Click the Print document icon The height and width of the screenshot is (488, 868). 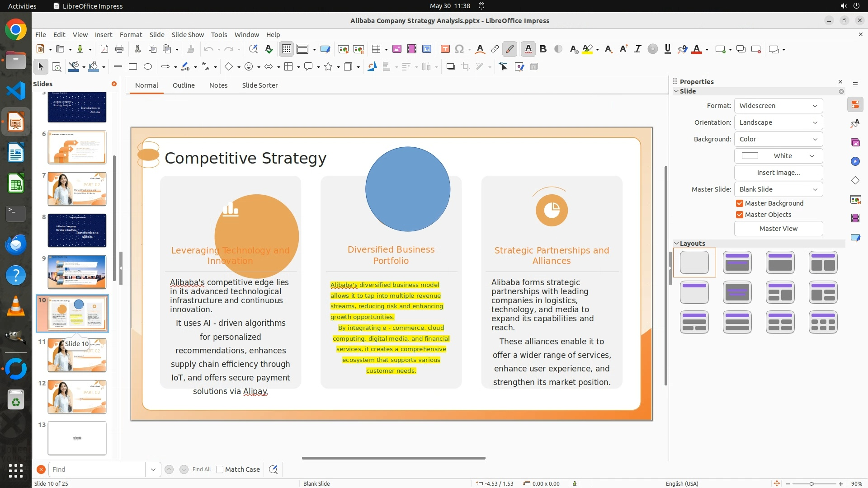(119, 49)
